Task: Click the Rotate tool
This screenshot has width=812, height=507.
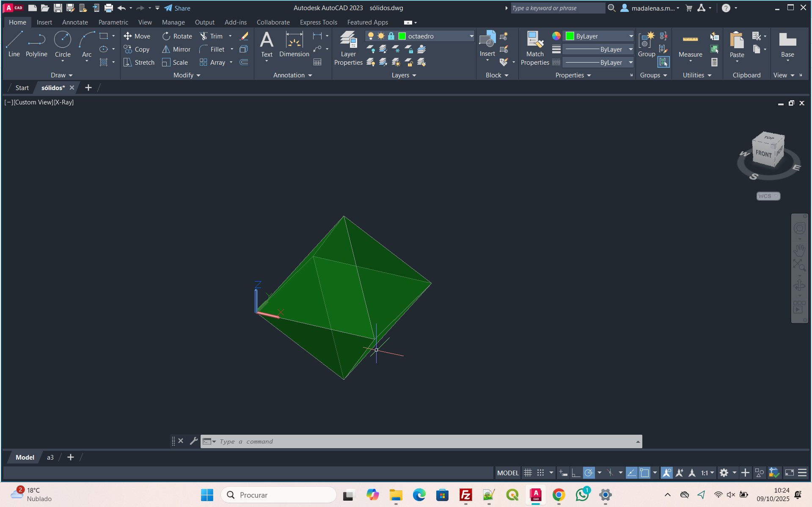Action: click(177, 36)
